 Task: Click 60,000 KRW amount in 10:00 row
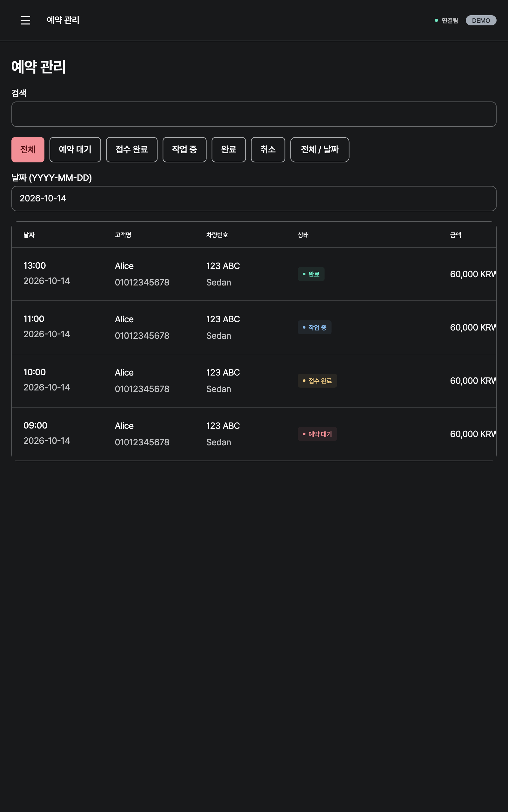point(473,381)
